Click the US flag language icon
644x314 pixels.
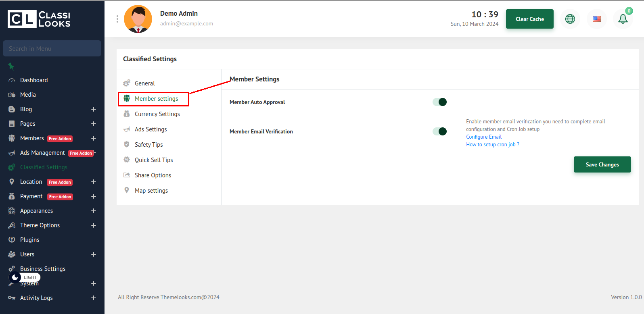596,19
